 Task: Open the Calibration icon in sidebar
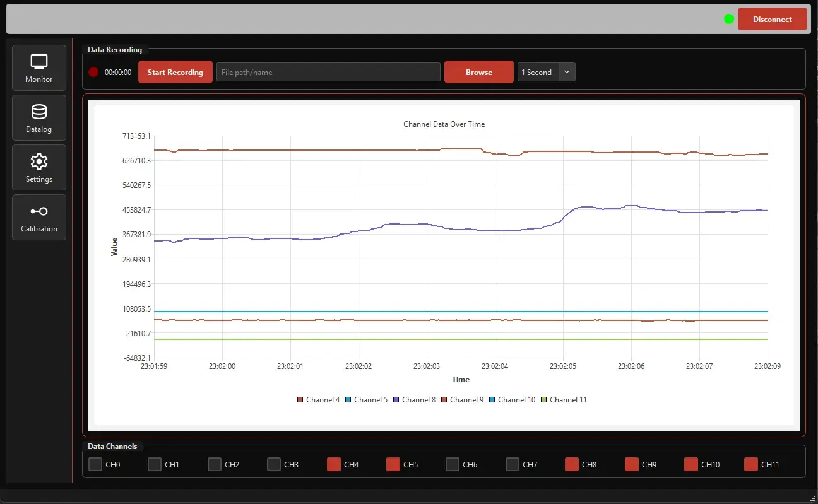click(x=39, y=211)
